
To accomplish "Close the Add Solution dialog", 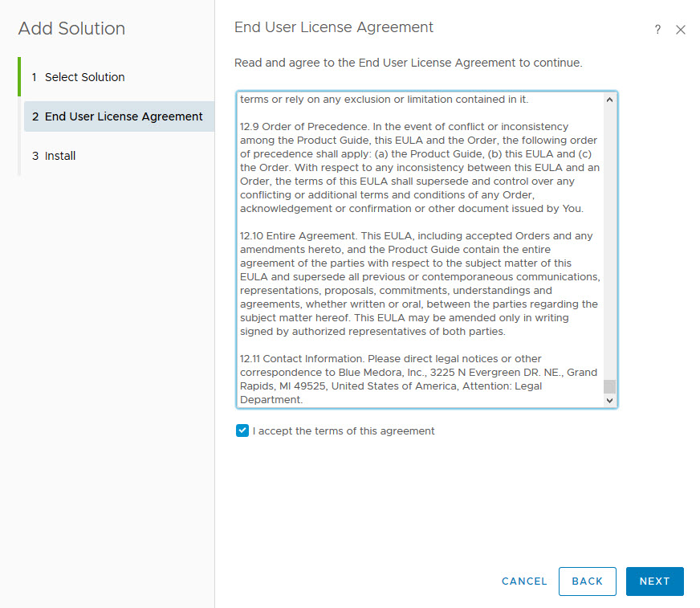I will (x=681, y=30).
